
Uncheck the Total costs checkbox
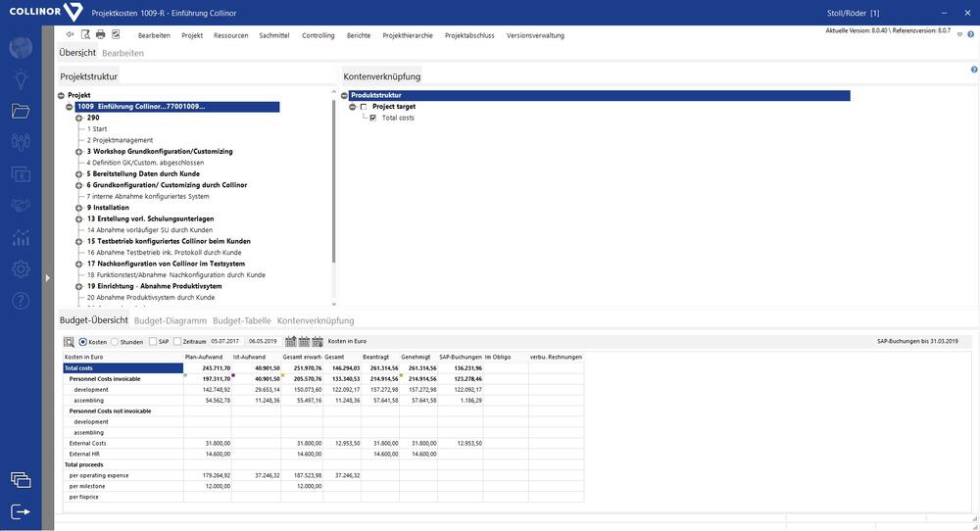pyautogui.click(x=373, y=118)
